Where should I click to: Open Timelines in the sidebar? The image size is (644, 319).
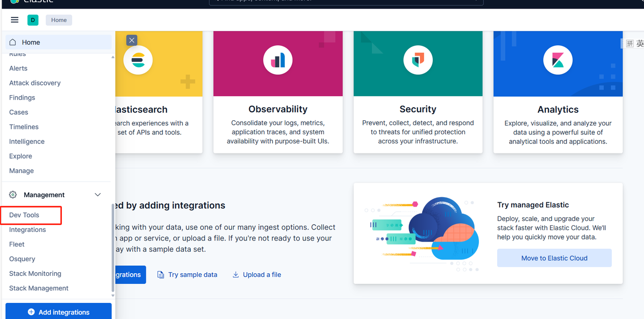pos(24,127)
